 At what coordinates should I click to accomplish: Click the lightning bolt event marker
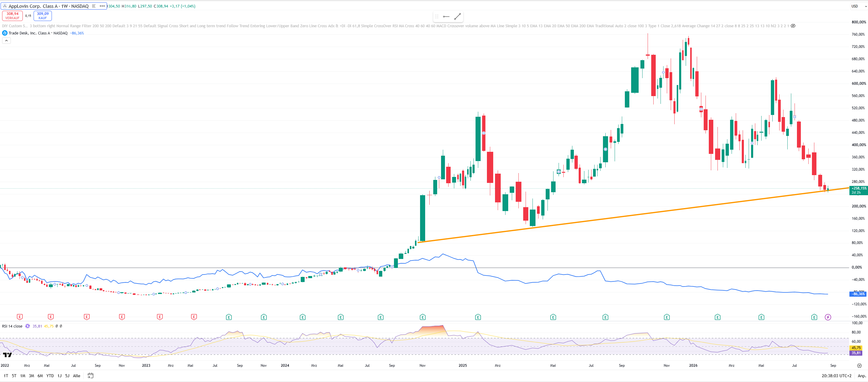tap(828, 317)
